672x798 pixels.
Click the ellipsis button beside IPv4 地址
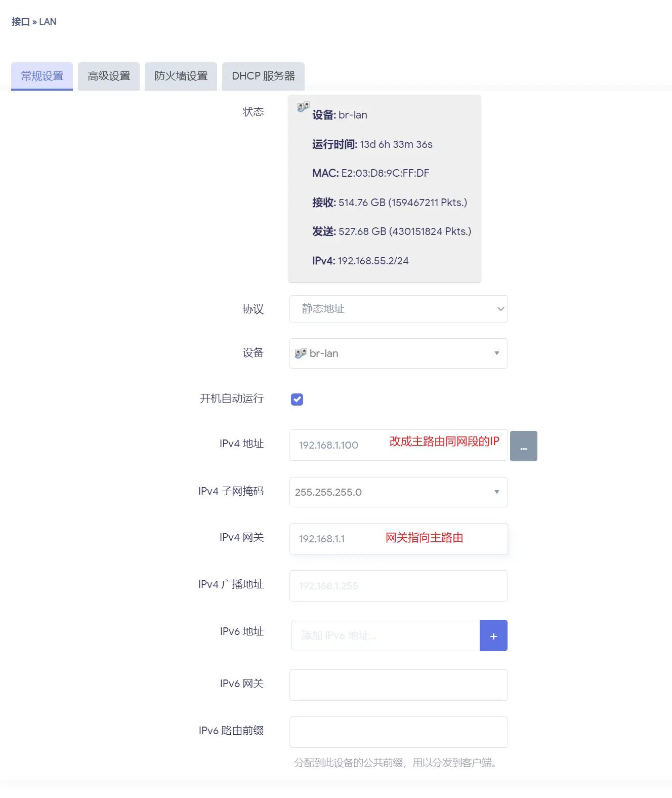(x=523, y=446)
